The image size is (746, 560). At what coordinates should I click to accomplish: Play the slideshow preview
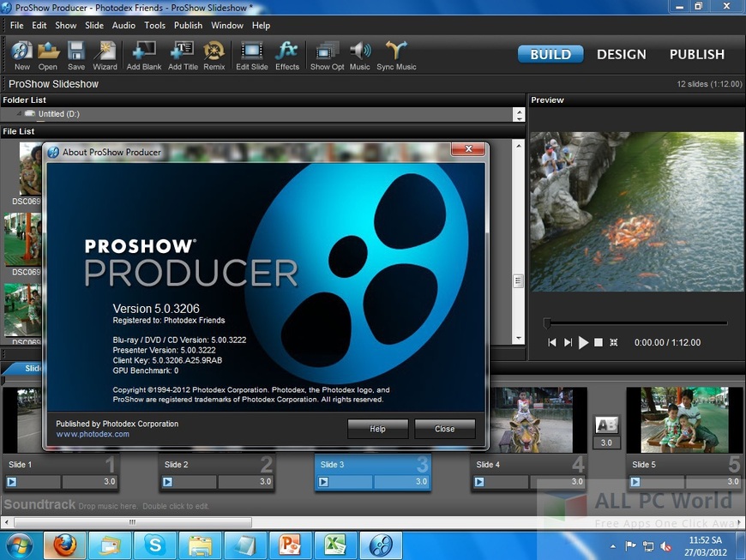tap(584, 342)
